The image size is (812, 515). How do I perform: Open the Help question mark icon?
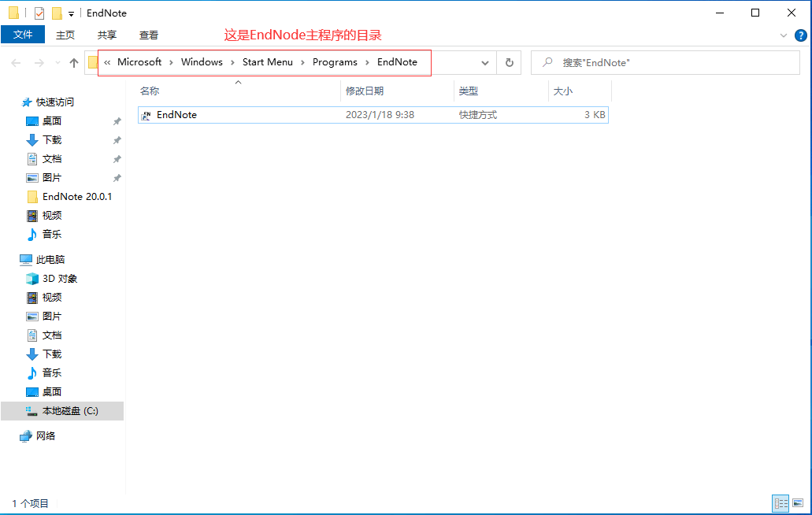(801, 35)
